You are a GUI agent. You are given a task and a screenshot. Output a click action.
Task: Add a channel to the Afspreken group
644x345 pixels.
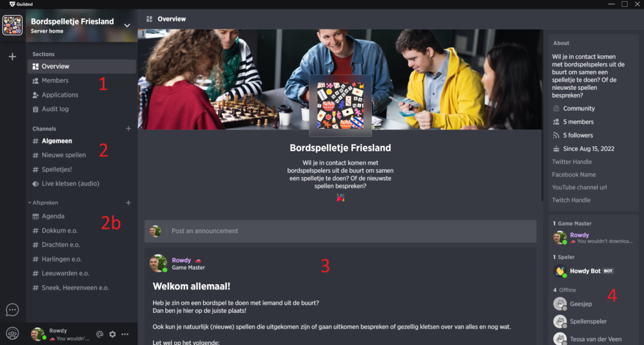tap(128, 202)
